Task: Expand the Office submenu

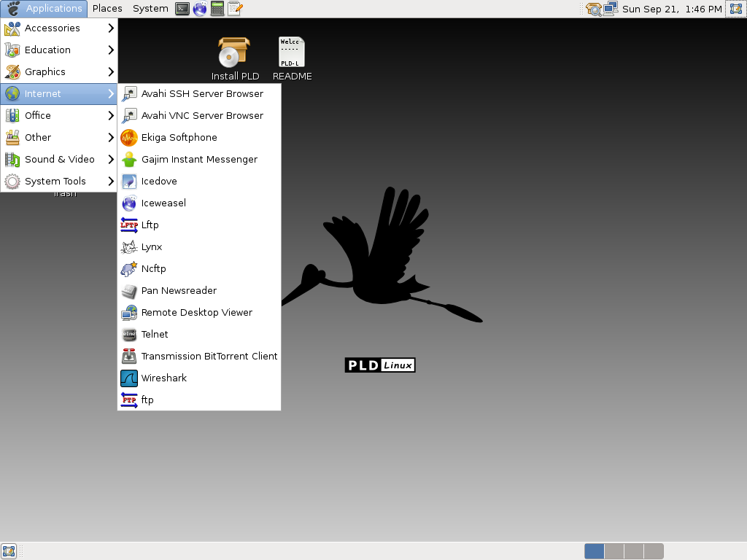Action: 59,116
